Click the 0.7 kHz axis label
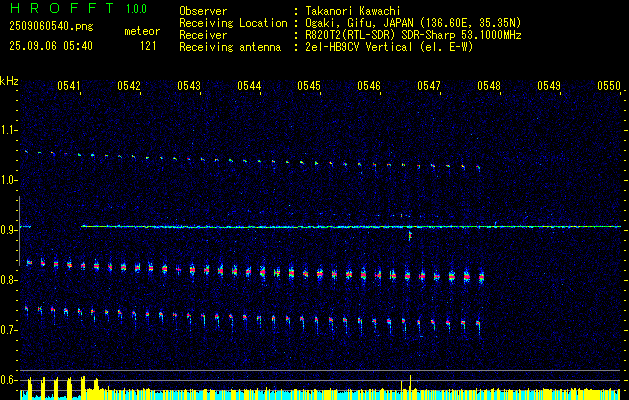 [x=9, y=330]
